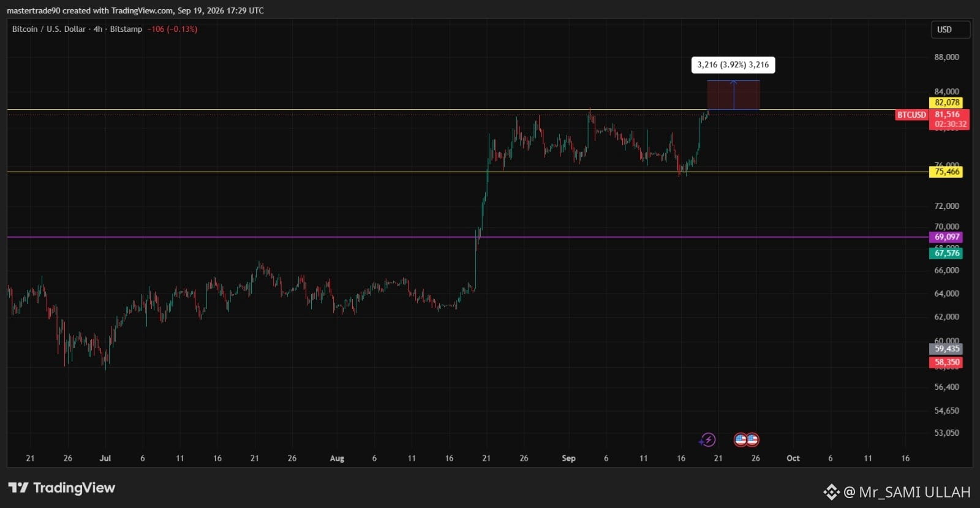Viewport: 980px width, 508px height.
Task: Click the red BTCUSD symbol tag
Action: point(911,115)
